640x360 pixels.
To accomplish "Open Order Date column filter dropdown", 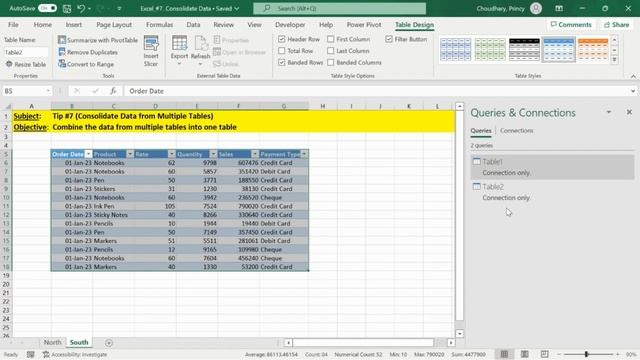I will 88,154.
